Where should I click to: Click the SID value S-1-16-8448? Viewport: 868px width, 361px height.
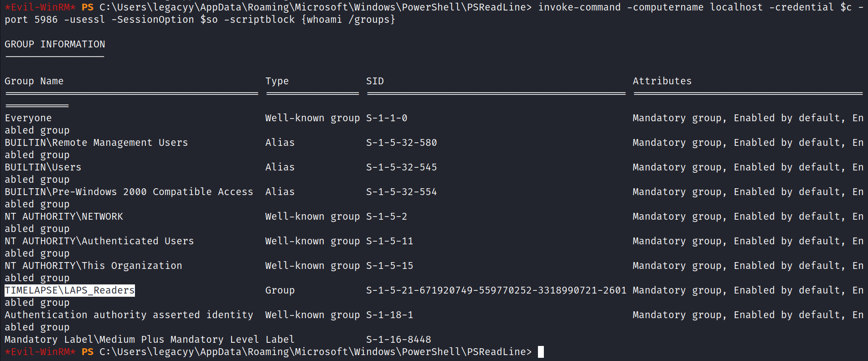pyautogui.click(x=398, y=340)
